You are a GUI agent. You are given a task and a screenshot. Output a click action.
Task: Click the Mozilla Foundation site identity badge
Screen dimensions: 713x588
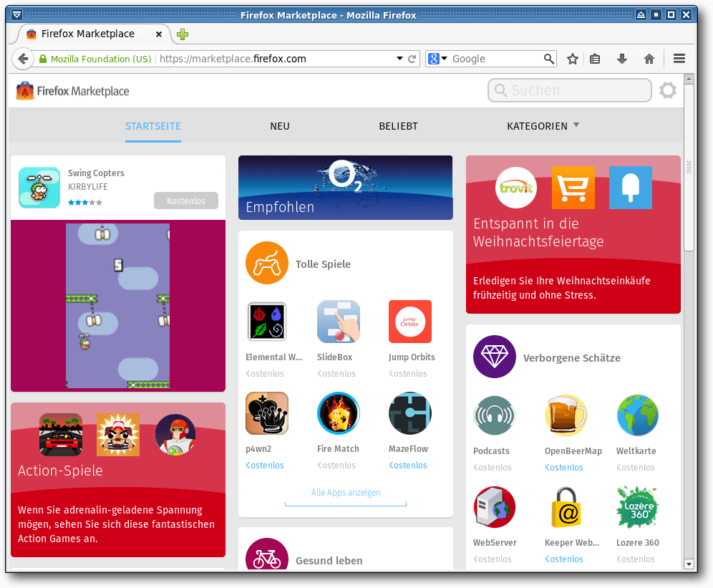[95, 59]
